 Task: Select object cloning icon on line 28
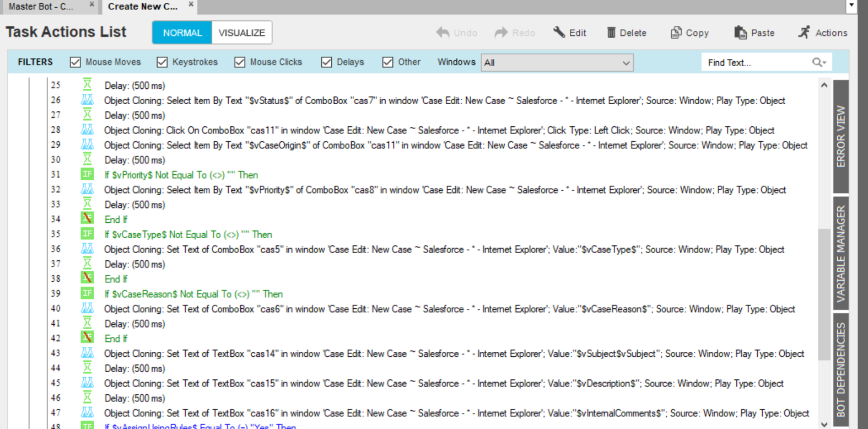coord(87,130)
